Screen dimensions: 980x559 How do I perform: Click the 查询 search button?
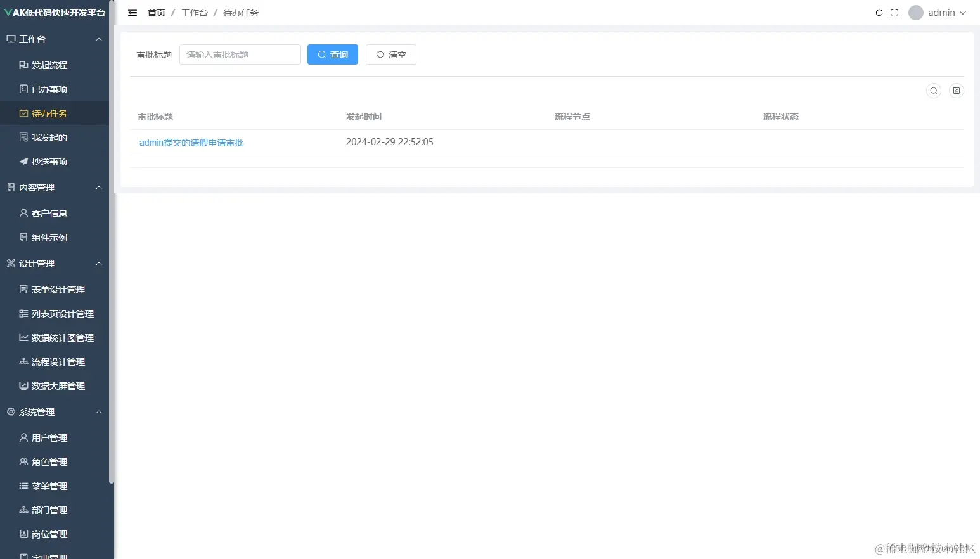point(332,55)
